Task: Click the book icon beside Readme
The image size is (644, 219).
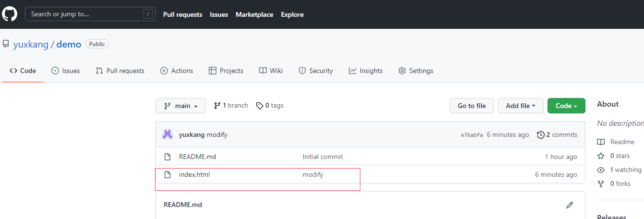Action: point(601,142)
